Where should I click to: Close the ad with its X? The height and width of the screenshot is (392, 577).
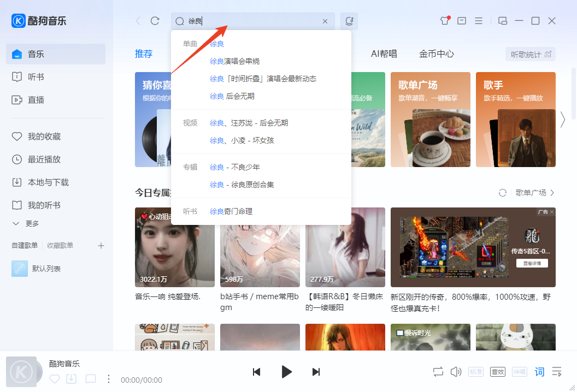click(552, 212)
